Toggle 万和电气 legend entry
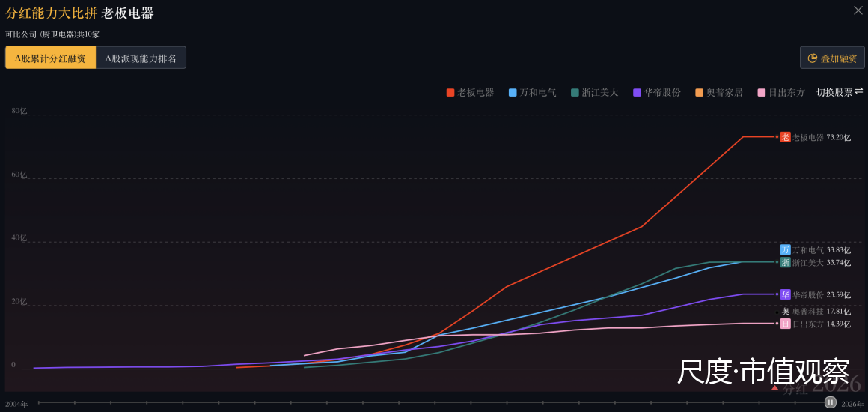This screenshot has width=868, height=412. tap(533, 93)
